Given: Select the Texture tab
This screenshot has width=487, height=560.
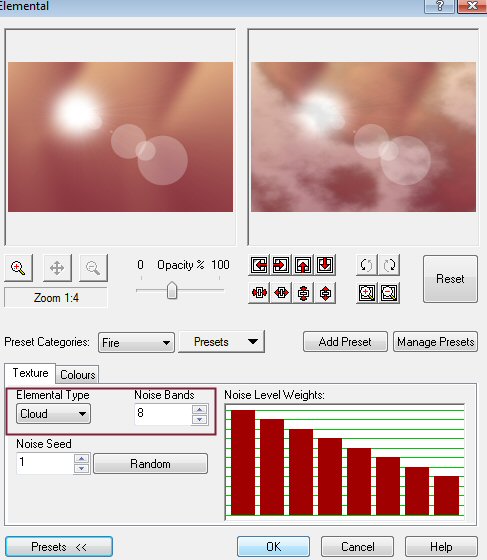Looking at the screenshot, I should pos(30,373).
